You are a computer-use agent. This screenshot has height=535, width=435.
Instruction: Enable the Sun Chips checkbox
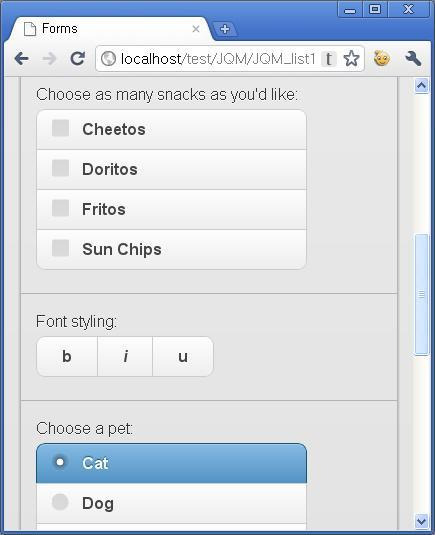[171, 249]
